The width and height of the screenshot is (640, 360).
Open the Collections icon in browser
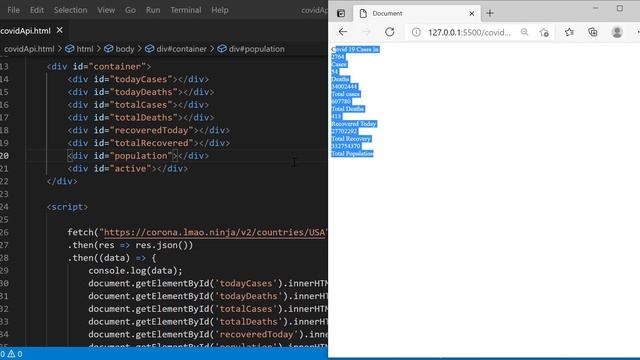[593, 32]
